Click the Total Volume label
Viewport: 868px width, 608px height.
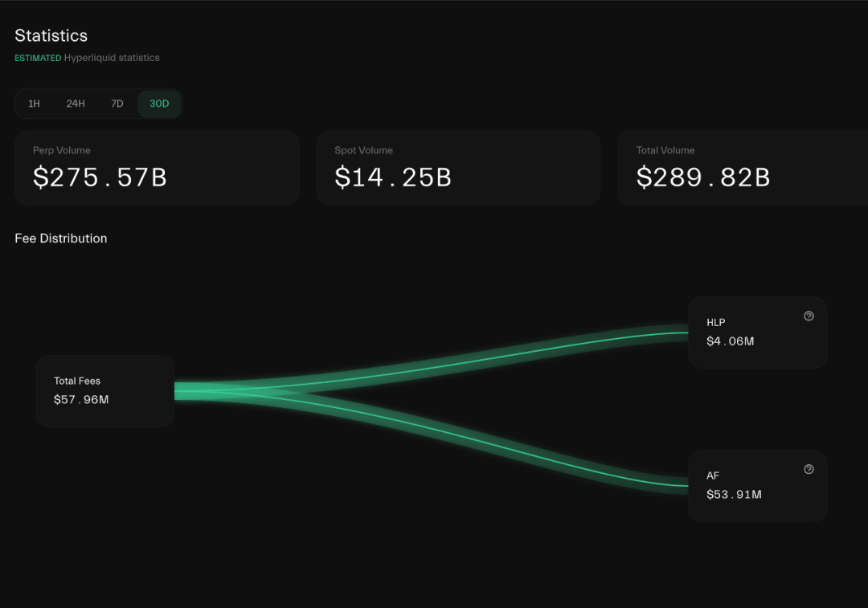(x=665, y=150)
